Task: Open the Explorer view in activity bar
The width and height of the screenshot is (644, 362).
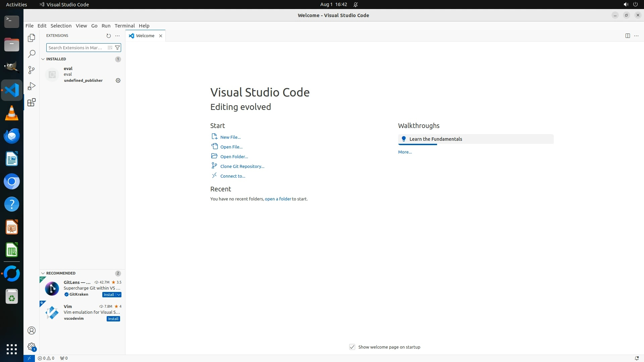Action: pyautogui.click(x=32, y=38)
